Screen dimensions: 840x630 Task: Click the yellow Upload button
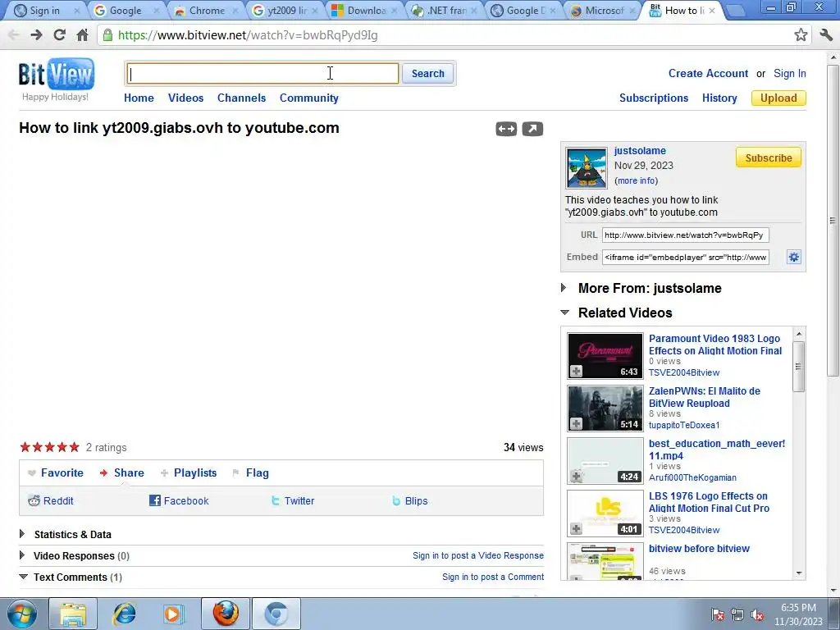(778, 98)
